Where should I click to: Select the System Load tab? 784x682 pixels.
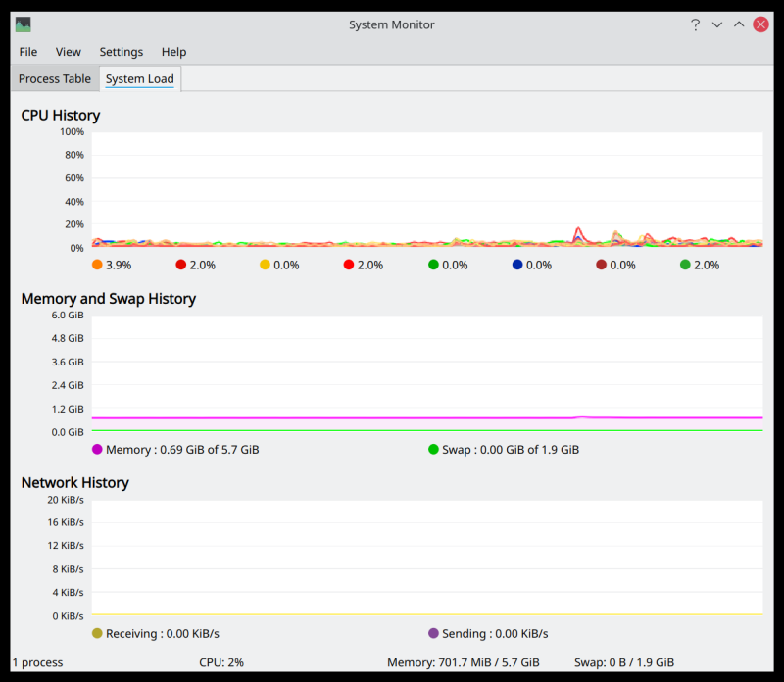click(x=139, y=78)
